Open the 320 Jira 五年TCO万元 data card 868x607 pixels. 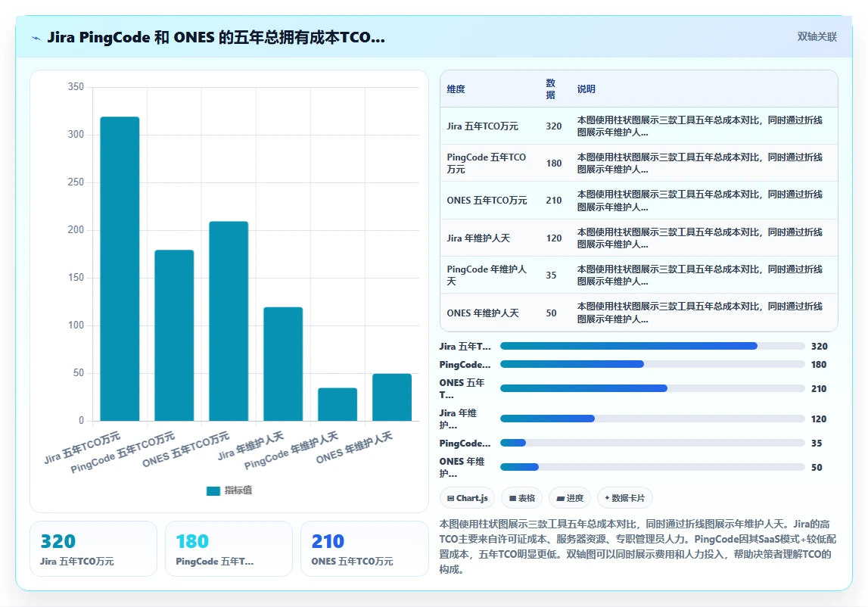pyautogui.click(x=94, y=549)
